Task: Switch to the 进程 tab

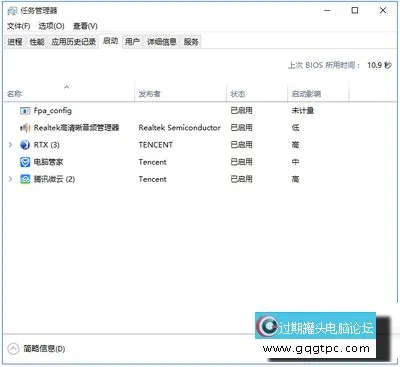Action: pos(15,42)
